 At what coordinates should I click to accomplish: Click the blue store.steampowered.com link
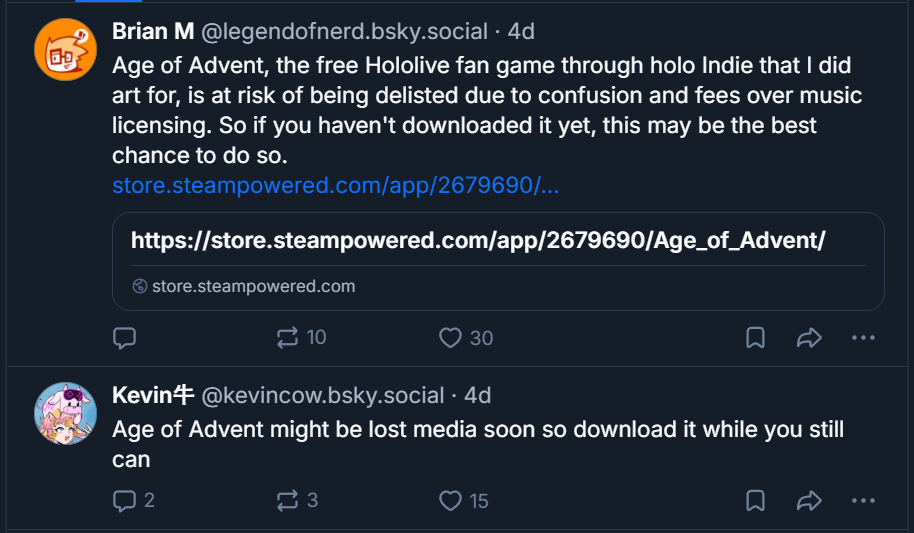coord(335,186)
